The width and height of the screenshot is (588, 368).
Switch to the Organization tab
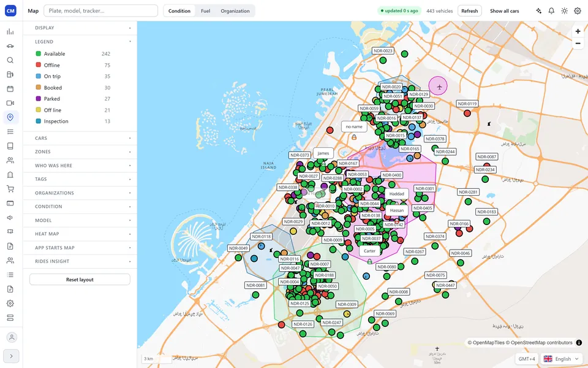pos(235,11)
